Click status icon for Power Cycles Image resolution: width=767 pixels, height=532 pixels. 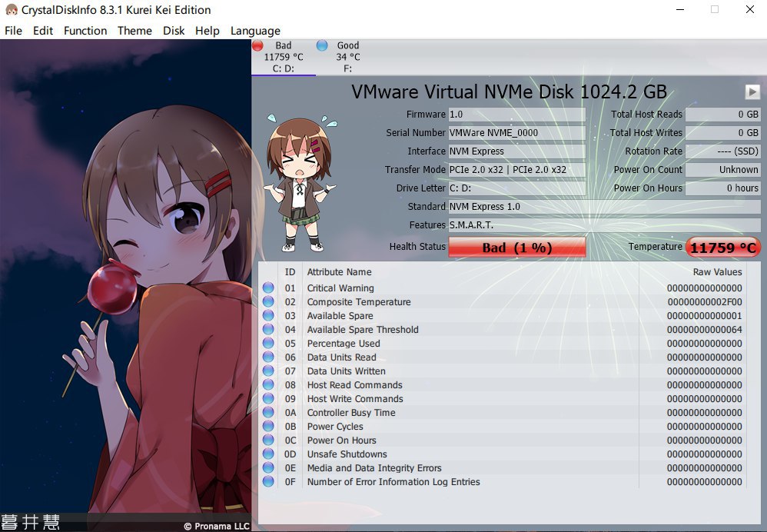click(268, 426)
